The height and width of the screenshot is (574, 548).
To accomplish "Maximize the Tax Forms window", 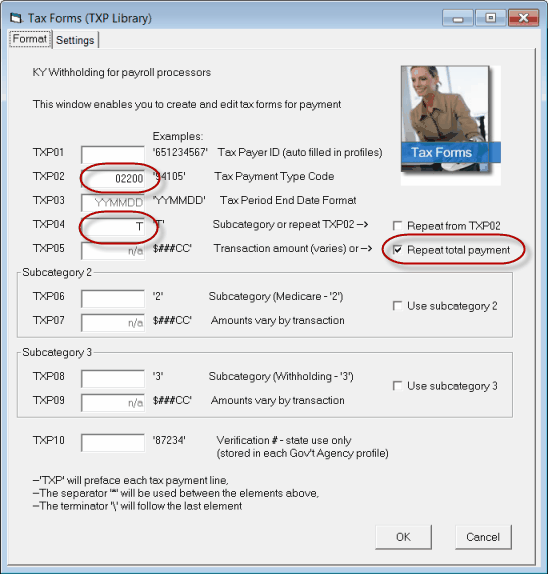I will click(491, 18).
